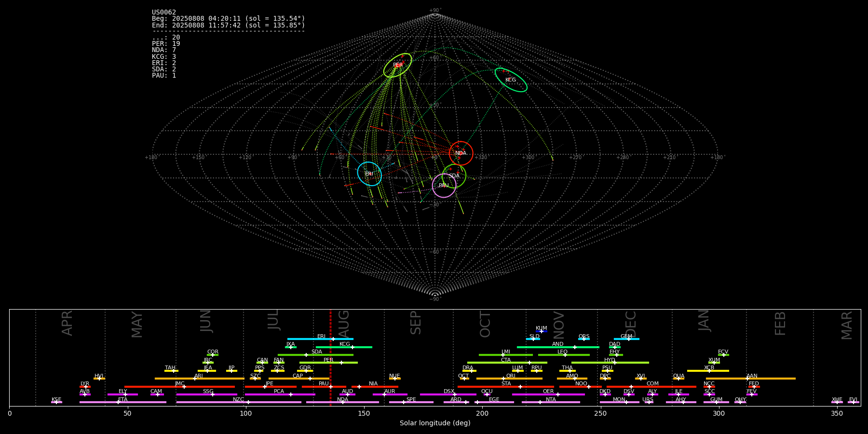
Task: Select the 'SDA: 2' count entry
Action: [164, 69]
